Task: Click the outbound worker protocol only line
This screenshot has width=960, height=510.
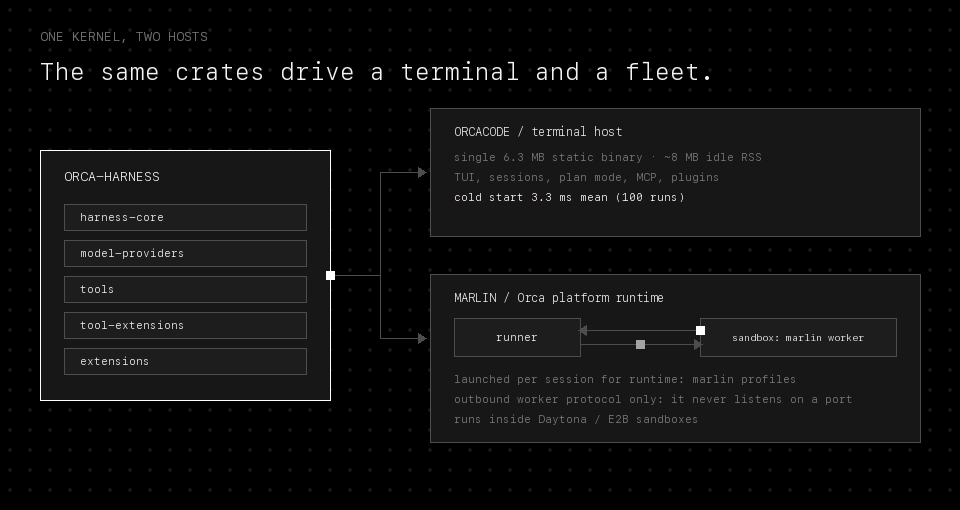Action: 653,399
